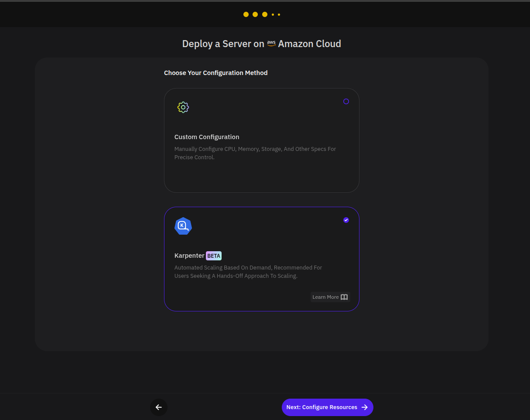Click the book icon beside Learn More

point(344,297)
